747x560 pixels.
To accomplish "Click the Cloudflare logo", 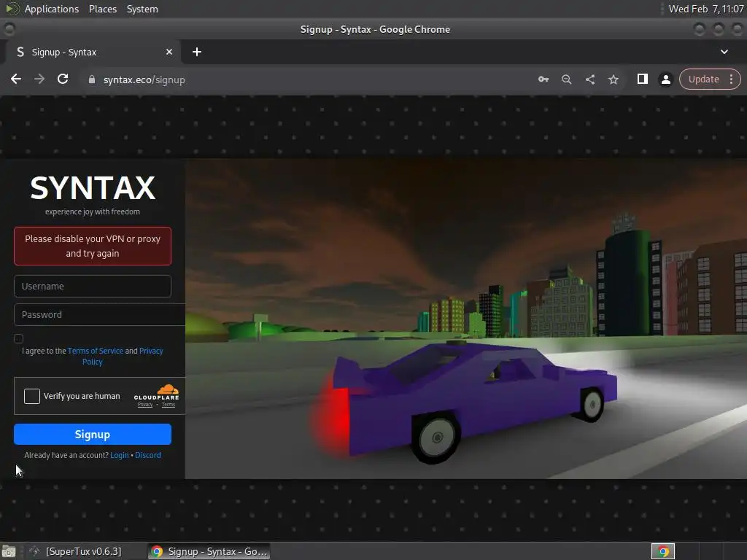I will 157,392.
